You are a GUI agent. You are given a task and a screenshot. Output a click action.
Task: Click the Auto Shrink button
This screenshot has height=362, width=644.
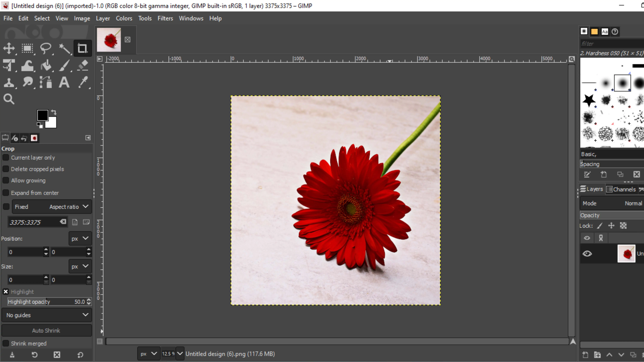(x=47, y=331)
